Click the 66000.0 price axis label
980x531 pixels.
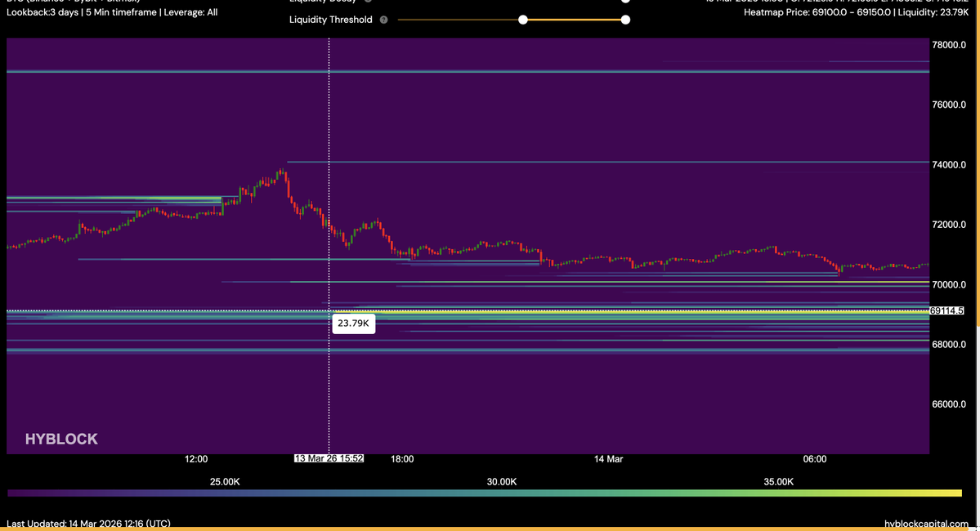pyautogui.click(x=949, y=405)
